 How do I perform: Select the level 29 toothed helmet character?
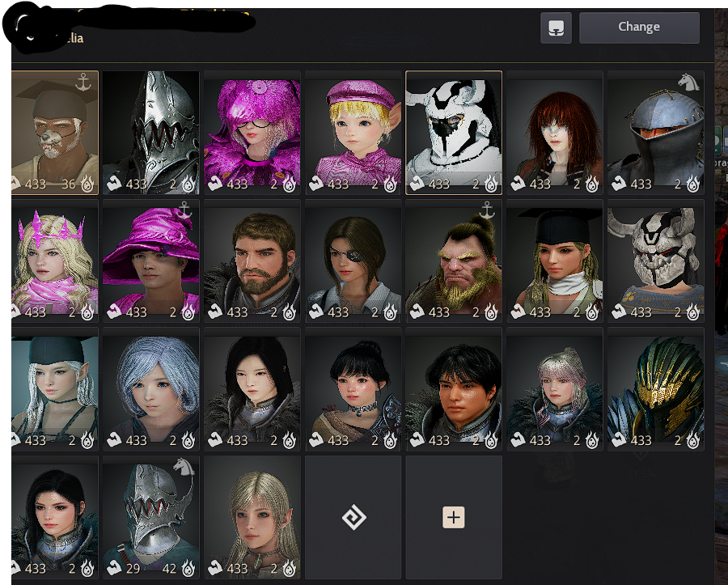[151, 517]
